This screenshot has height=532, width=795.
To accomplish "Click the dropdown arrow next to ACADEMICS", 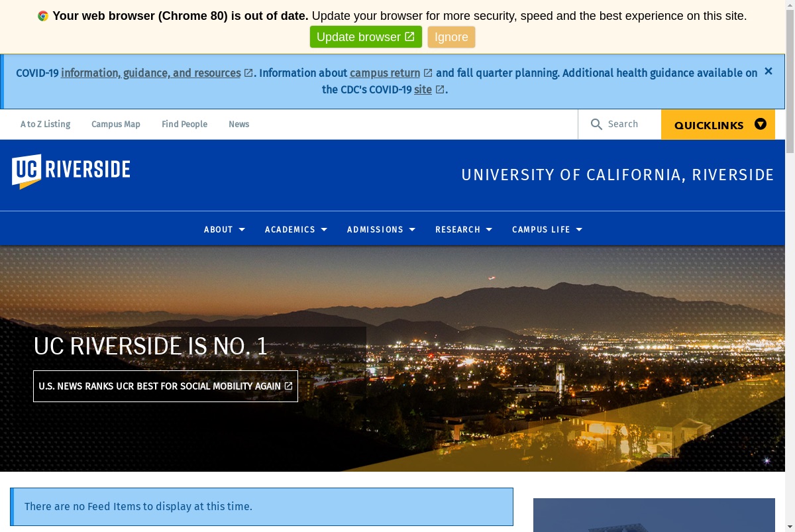I will (324, 230).
